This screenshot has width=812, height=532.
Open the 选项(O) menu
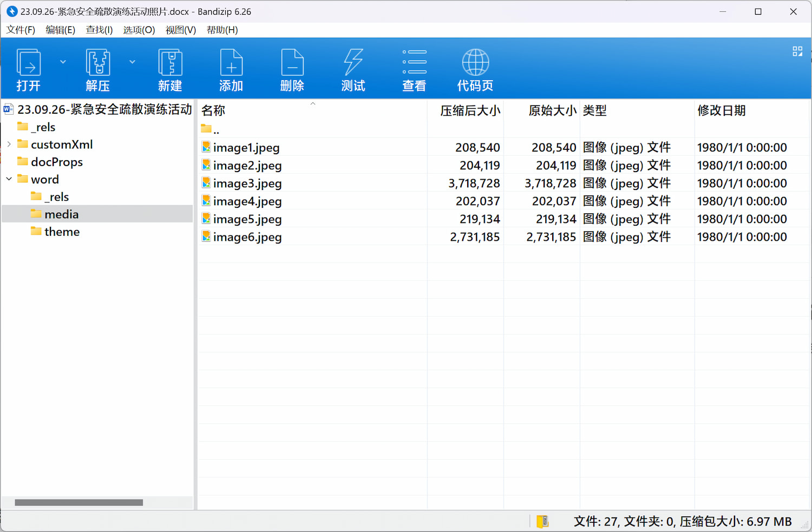[139, 30]
